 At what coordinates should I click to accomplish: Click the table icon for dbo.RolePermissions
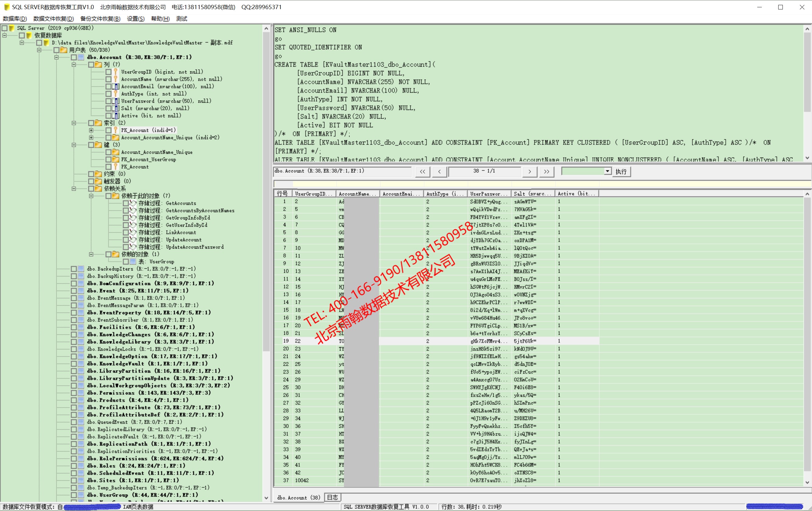click(81, 459)
